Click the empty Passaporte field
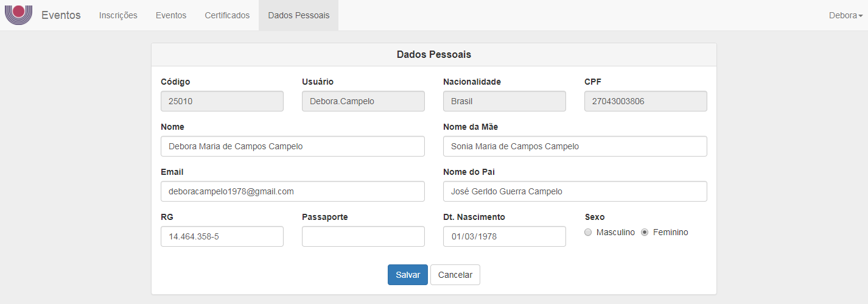 pos(363,236)
